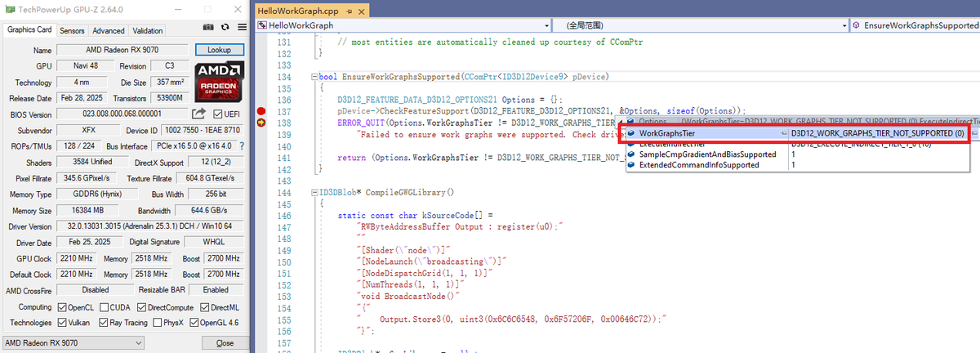Click the Options variable icon in the datatip

click(631, 121)
